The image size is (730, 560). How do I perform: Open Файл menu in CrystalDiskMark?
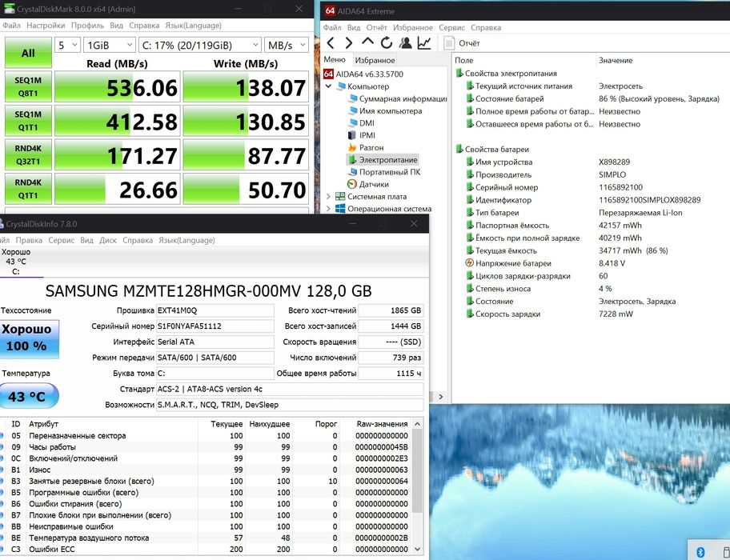[12, 26]
